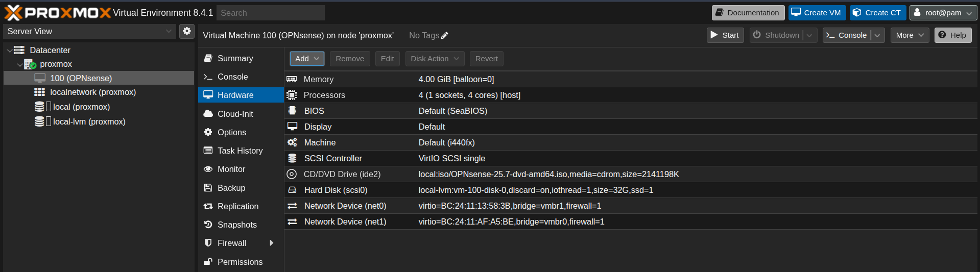Open the Console dropdown arrow
Screen dimensions: 980x272
point(877,35)
